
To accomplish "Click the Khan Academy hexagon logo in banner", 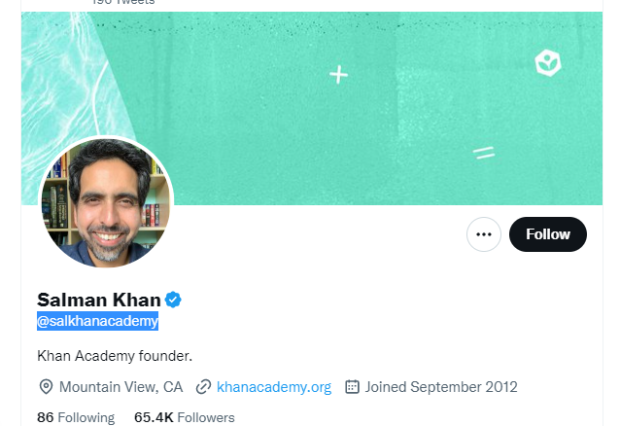I will point(548,63).
